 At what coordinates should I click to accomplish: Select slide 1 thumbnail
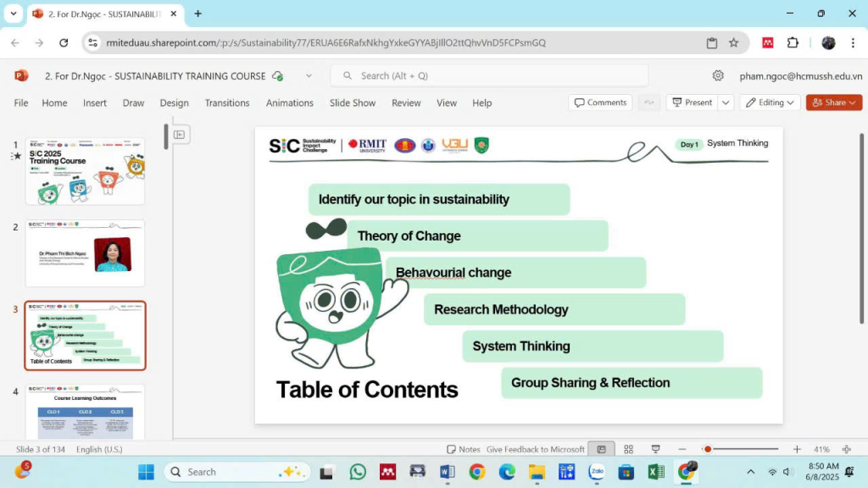[85, 171]
